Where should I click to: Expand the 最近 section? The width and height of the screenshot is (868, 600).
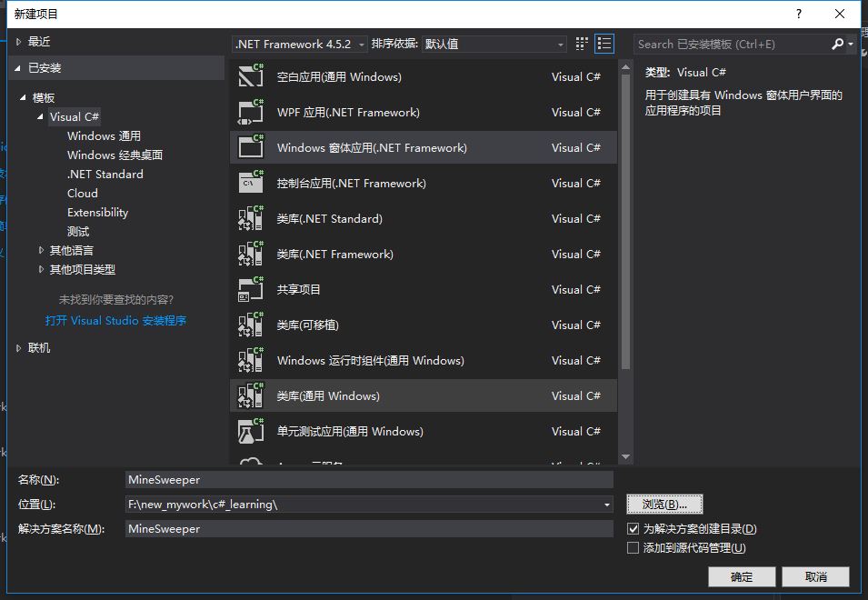[19, 42]
